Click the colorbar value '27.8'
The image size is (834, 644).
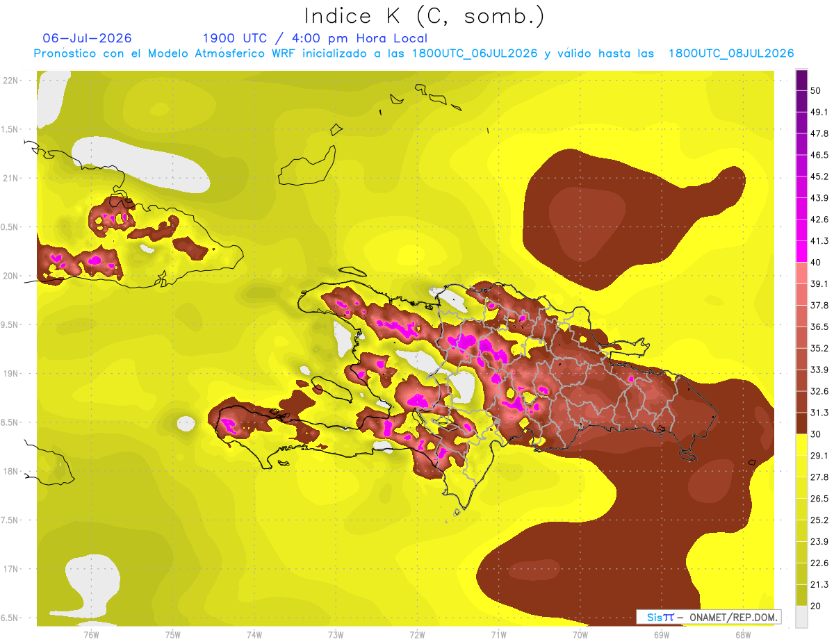819,477
